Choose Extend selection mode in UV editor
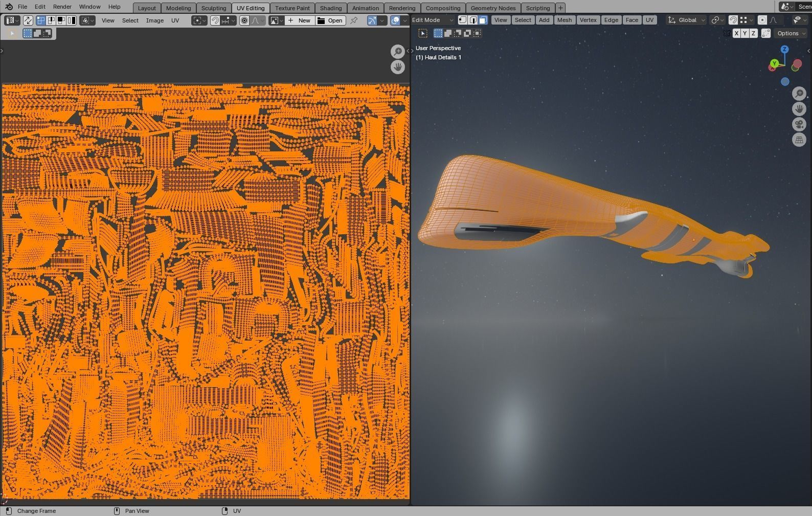Screen dimensions: 812x516 point(37,33)
